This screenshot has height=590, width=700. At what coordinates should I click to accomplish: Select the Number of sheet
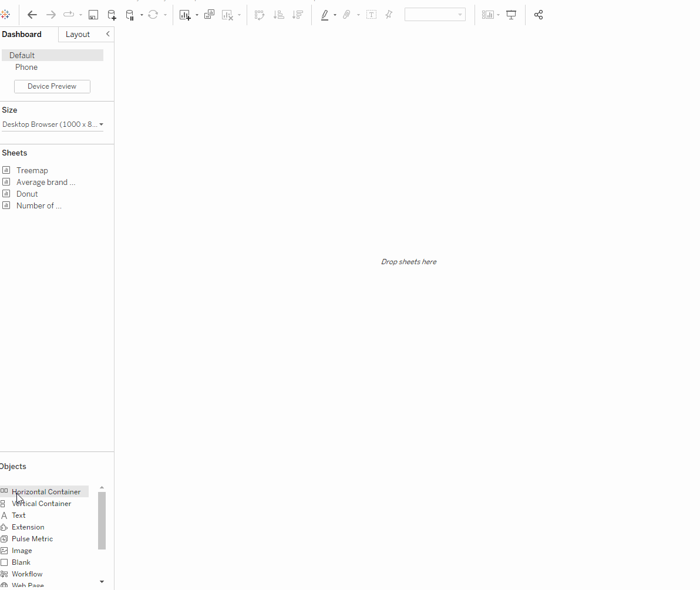(39, 205)
